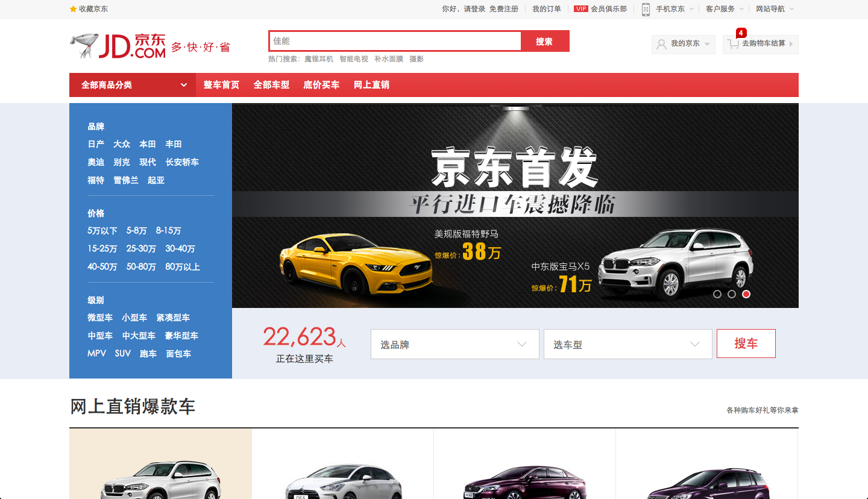Select the 日产 brand
The width and height of the screenshot is (868, 499).
pos(96,144)
